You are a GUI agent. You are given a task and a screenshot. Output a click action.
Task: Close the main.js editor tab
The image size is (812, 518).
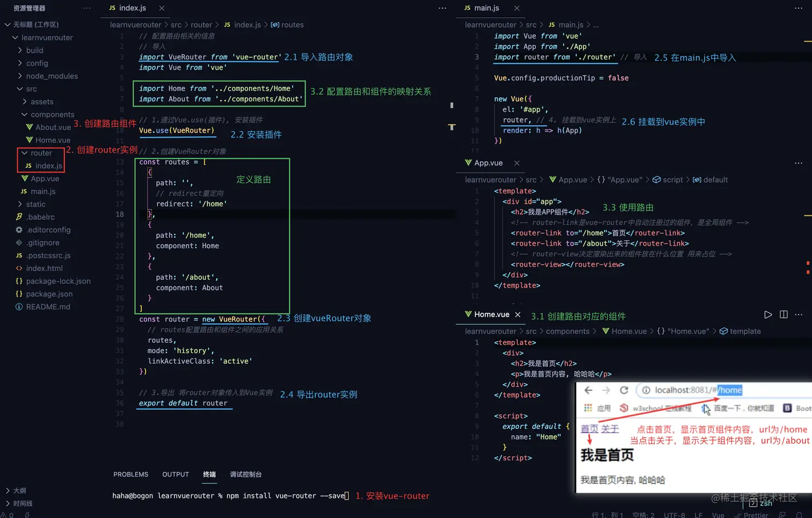pyautogui.click(x=517, y=8)
